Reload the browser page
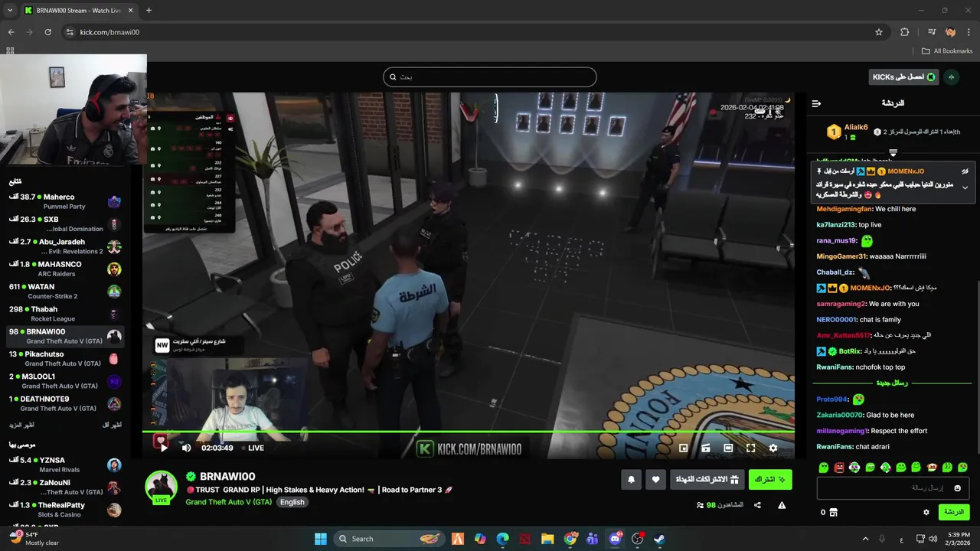 tap(47, 32)
